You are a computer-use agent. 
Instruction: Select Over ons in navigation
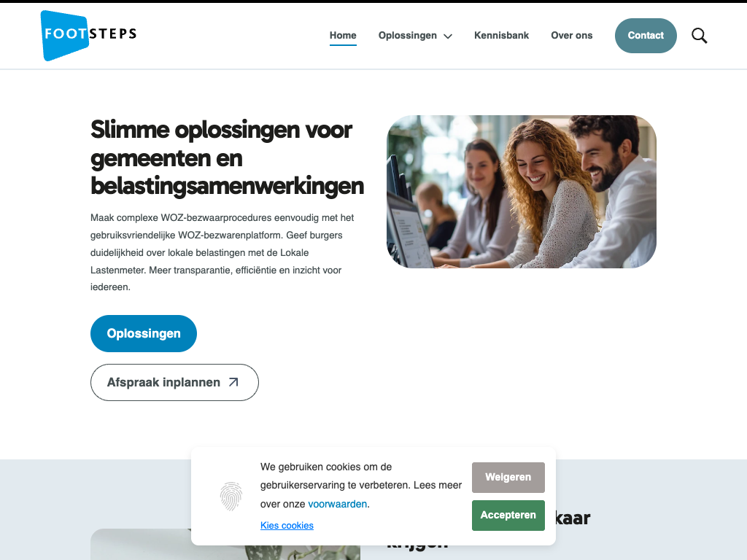pyautogui.click(x=572, y=35)
